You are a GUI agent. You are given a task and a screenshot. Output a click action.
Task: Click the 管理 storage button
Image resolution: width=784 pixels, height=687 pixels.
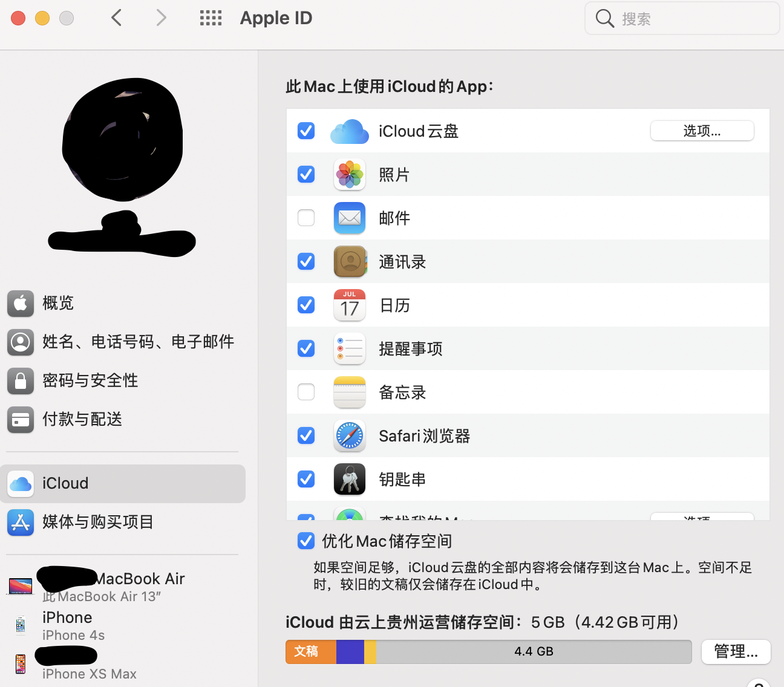pyautogui.click(x=736, y=651)
